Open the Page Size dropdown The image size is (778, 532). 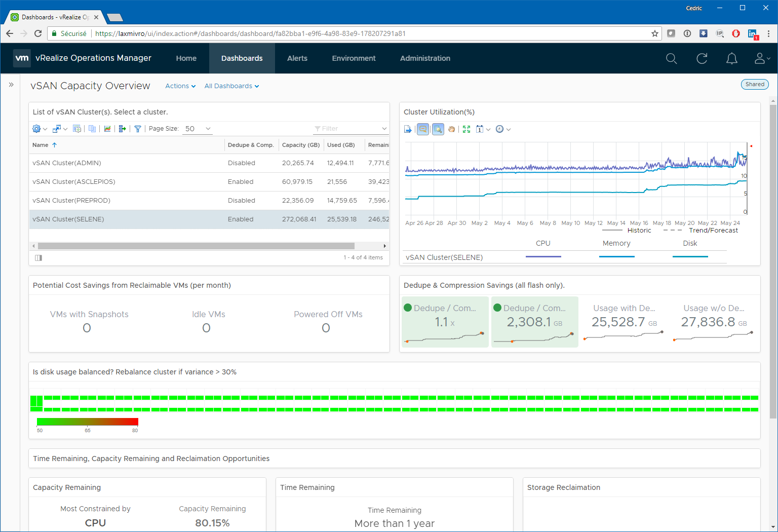[x=198, y=129]
